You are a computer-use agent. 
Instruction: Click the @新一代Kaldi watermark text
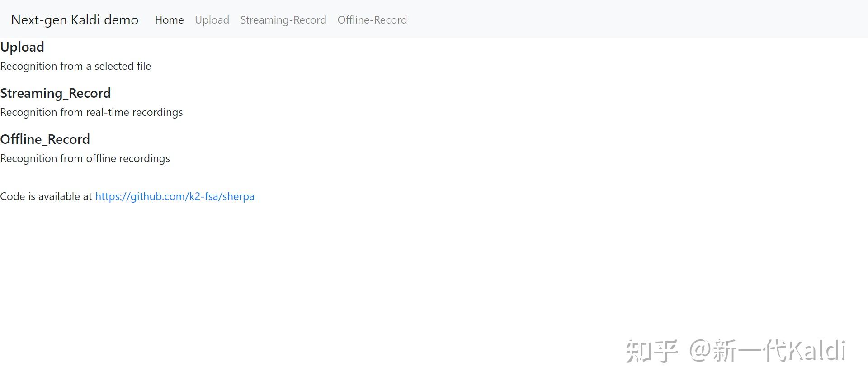pos(767,351)
